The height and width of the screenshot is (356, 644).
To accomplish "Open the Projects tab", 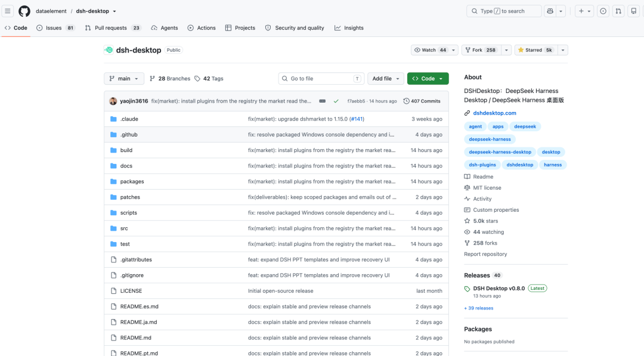I will point(240,28).
